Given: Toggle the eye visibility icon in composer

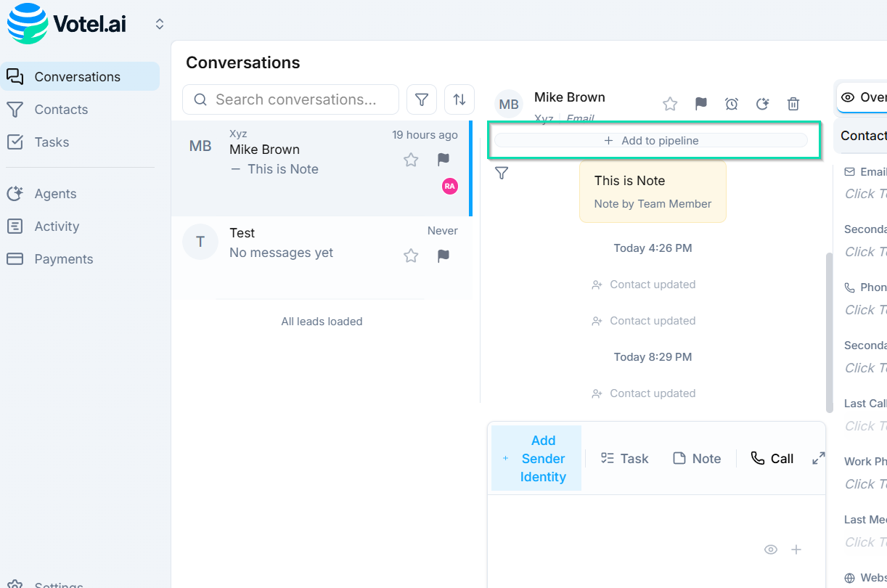Looking at the screenshot, I should (771, 550).
